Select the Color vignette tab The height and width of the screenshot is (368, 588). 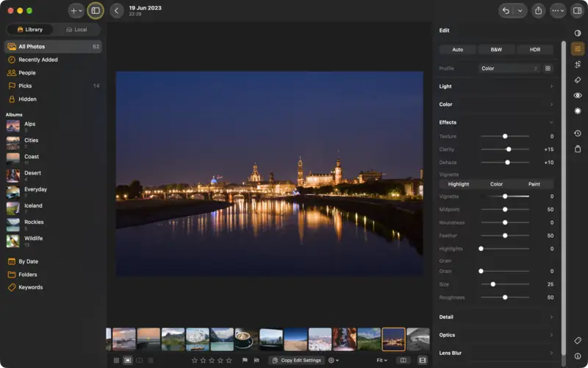pos(496,184)
